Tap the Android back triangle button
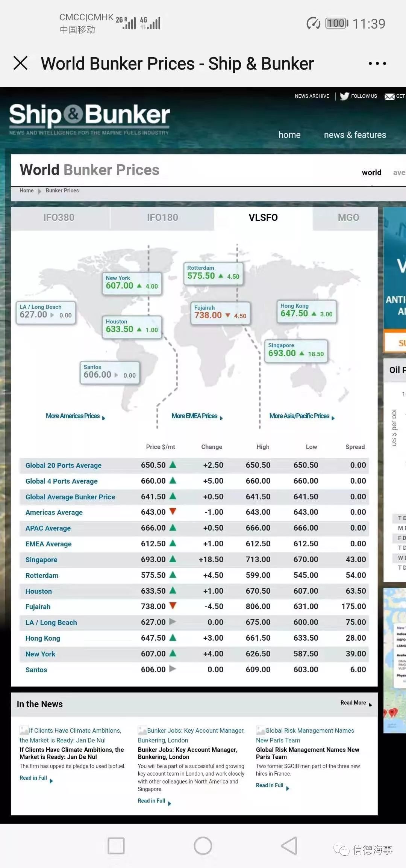 click(x=289, y=846)
